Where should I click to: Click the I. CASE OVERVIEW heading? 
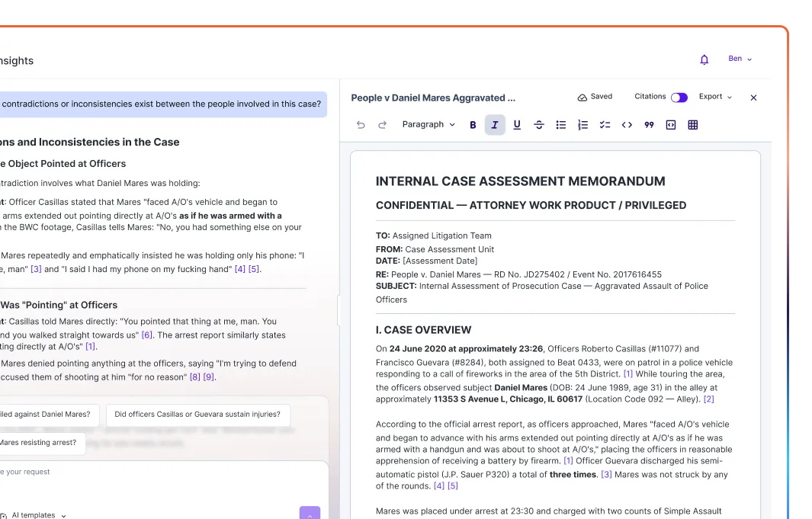424,330
